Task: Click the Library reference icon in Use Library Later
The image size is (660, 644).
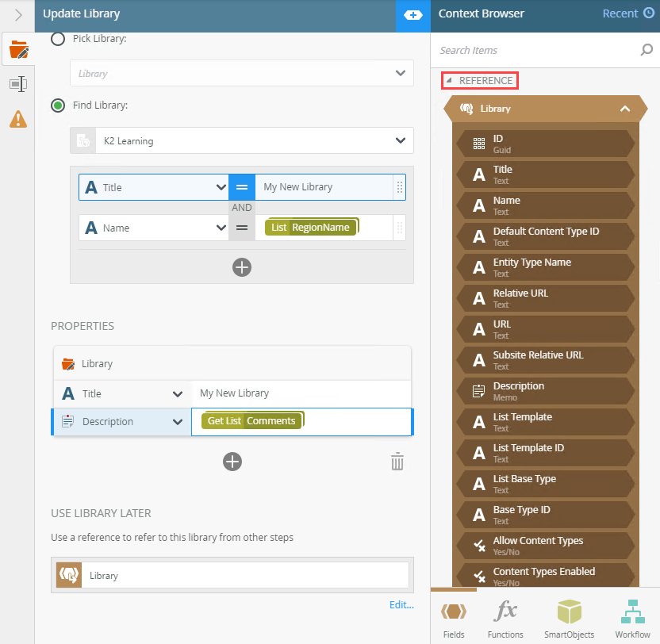Action: pos(69,575)
